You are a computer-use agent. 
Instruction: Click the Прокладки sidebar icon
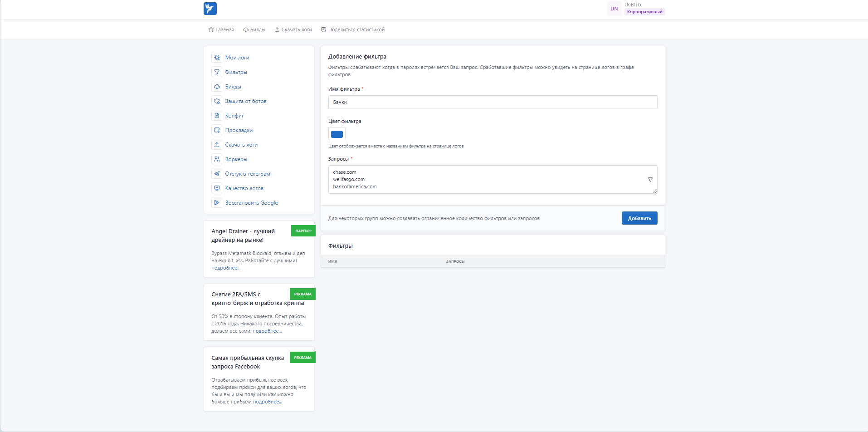point(217,130)
